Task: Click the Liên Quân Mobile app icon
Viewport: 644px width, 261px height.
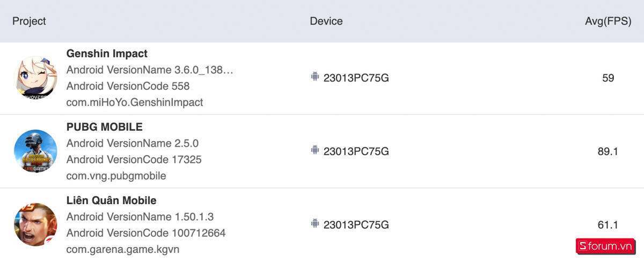Action: click(35, 224)
